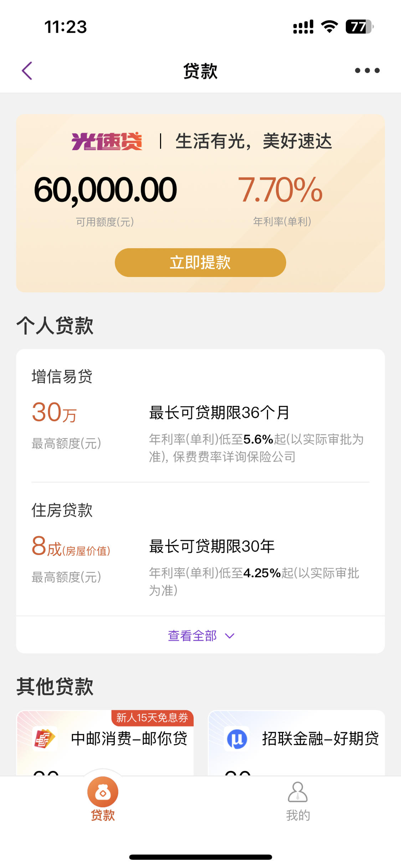This screenshot has width=401, height=868.
Task: Expand 查看全部 loan list
Action: (x=200, y=635)
